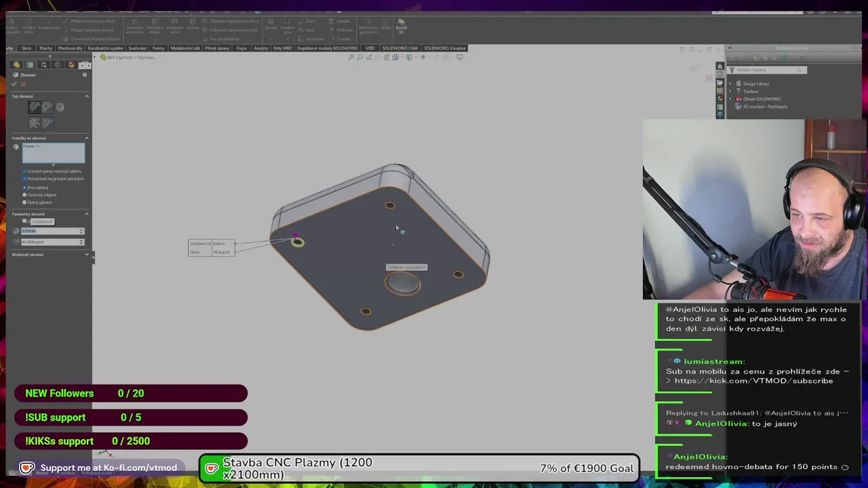This screenshot has height=488, width=868.
Task: Click Zoom to area in view toolbar
Action: [359, 57]
